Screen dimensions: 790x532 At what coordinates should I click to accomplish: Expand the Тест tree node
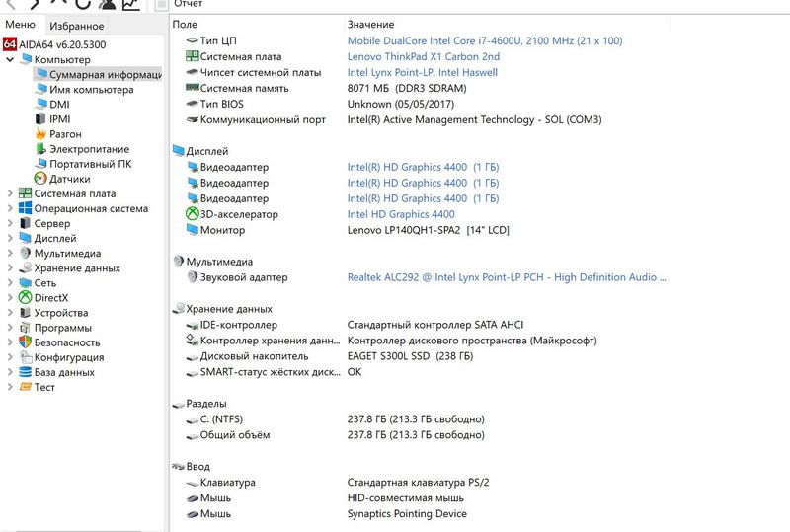point(10,387)
